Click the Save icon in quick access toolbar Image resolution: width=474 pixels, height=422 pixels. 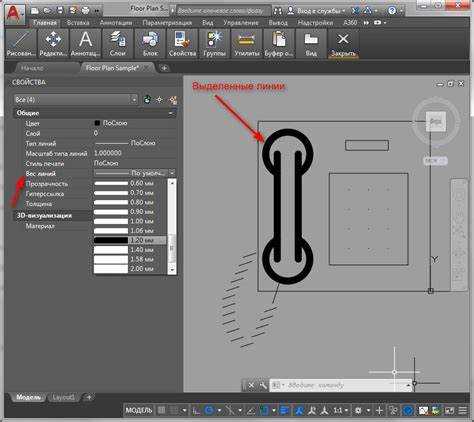[x=60, y=11]
